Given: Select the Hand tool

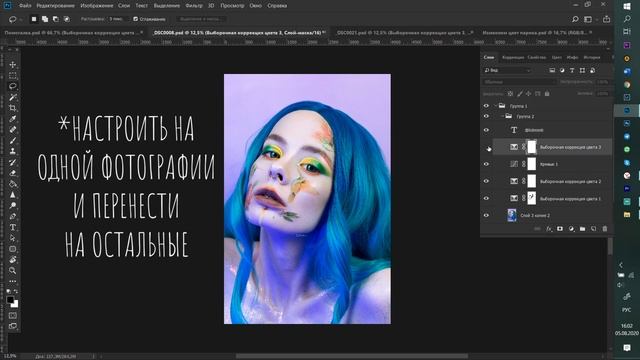Looking at the screenshot, I should click(x=13, y=260).
